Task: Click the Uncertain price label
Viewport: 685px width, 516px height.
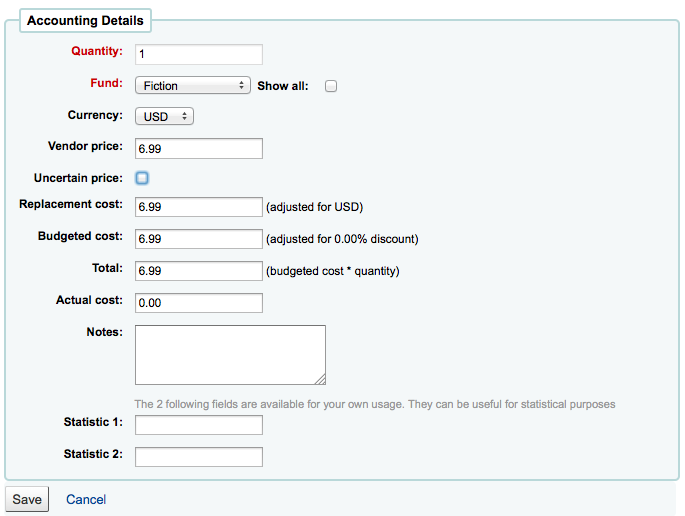Action: [x=78, y=178]
